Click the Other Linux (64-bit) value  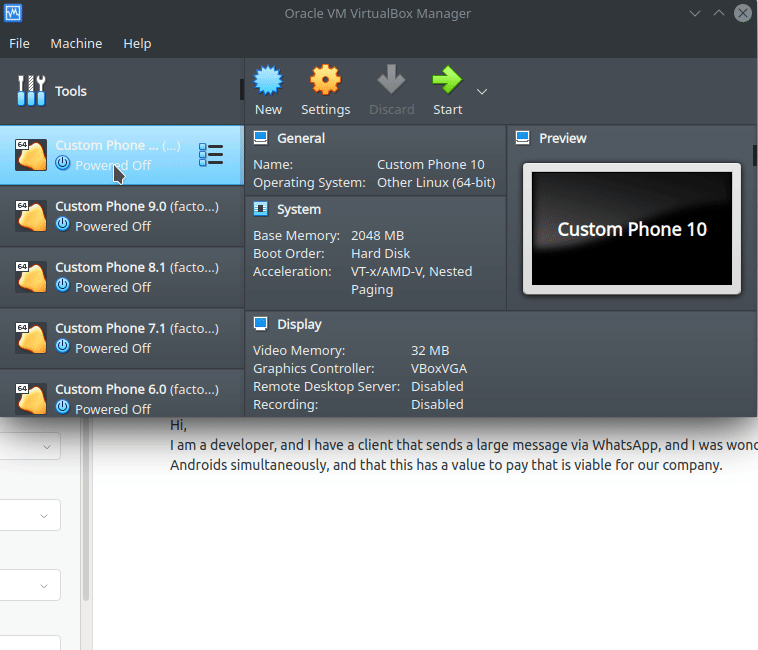coord(436,183)
